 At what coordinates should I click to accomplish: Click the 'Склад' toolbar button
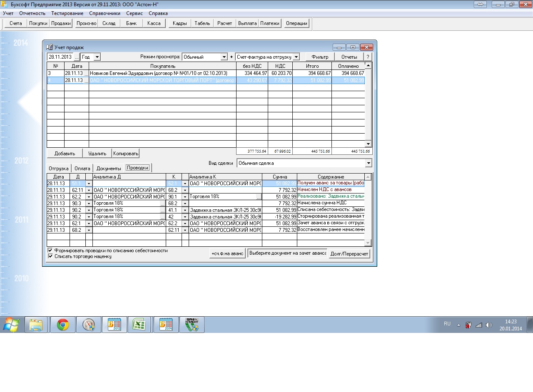pos(109,23)
